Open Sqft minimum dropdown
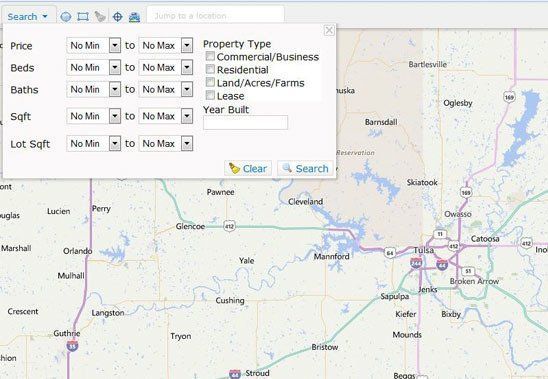The image size is (548, 379). pyautogui.click(x=94, y=116)
